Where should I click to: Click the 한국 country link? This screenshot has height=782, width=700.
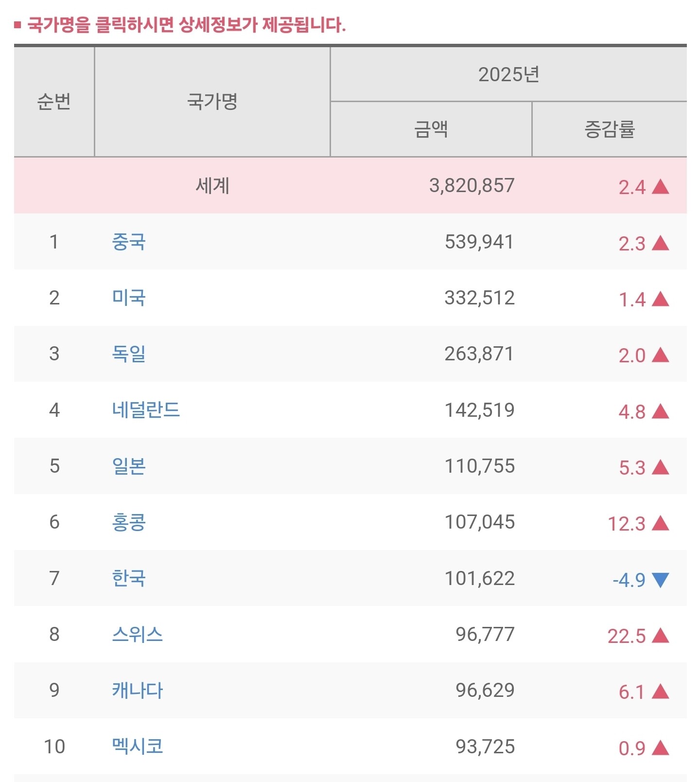129,578
